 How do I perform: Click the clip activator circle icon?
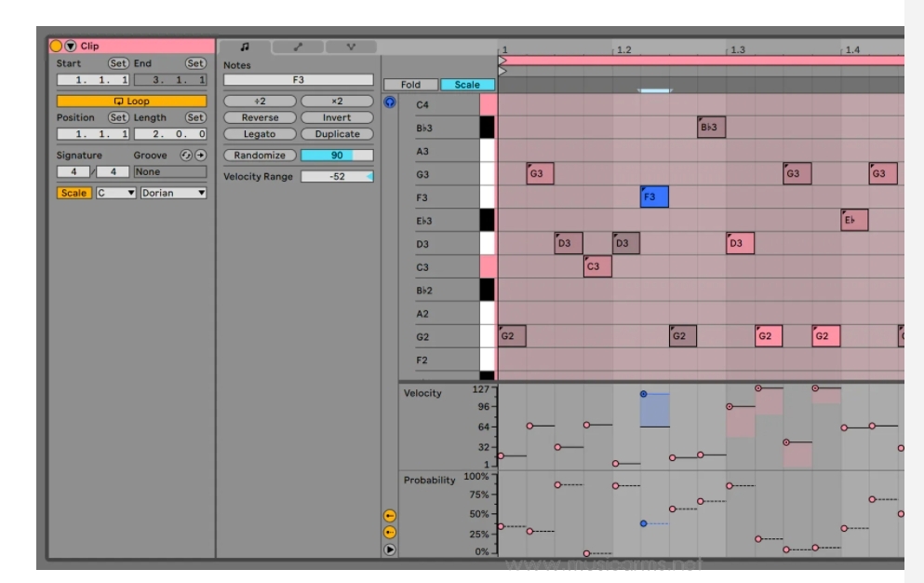point(56,46)
